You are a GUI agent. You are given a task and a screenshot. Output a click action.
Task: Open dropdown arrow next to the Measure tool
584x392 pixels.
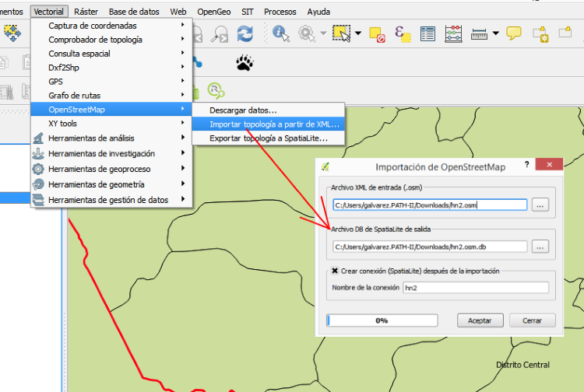494,33
